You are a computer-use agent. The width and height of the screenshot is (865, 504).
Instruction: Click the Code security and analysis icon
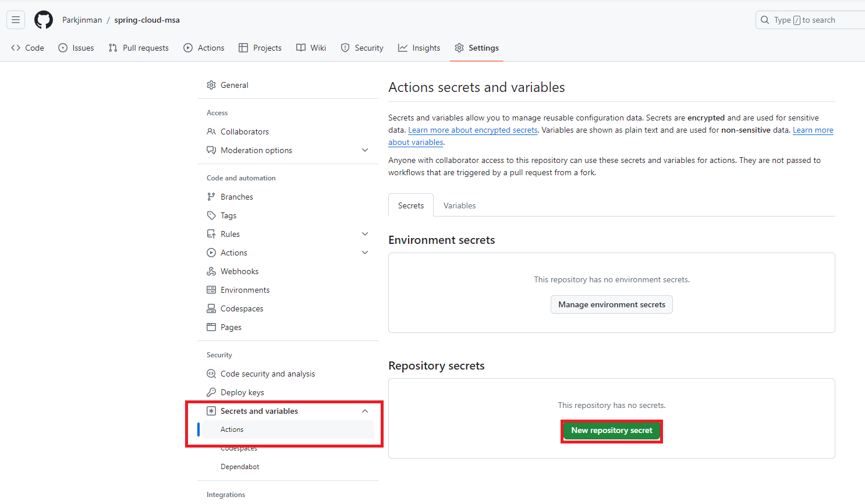coord(211,374)
